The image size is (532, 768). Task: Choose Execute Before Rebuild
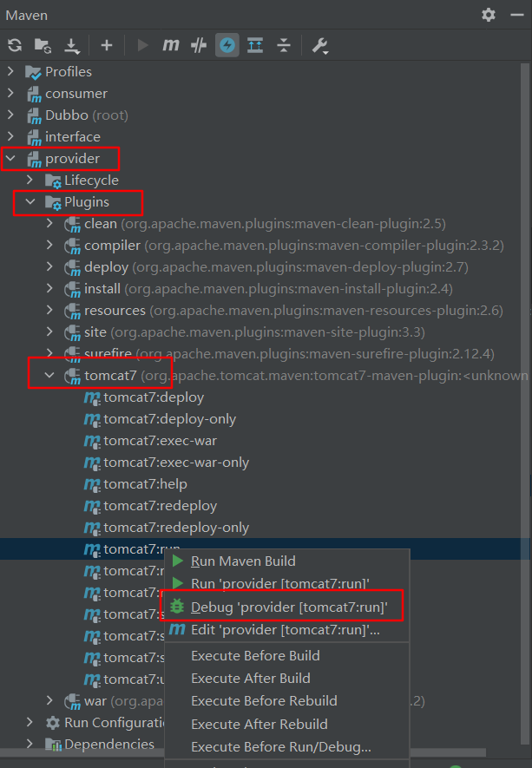[x=286, y=700]
